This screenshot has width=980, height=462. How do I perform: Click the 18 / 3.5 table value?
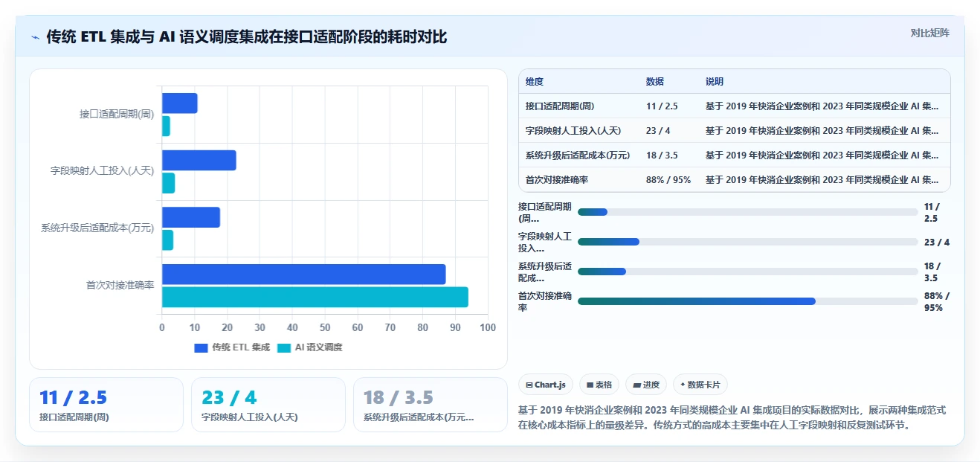point(662,155)
